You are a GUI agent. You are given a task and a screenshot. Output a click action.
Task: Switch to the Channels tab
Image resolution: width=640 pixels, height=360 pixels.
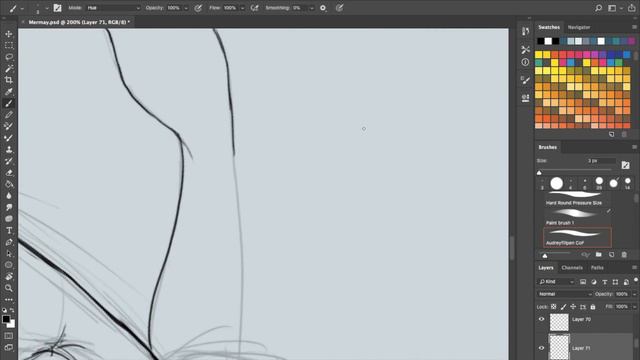point(572,268)
